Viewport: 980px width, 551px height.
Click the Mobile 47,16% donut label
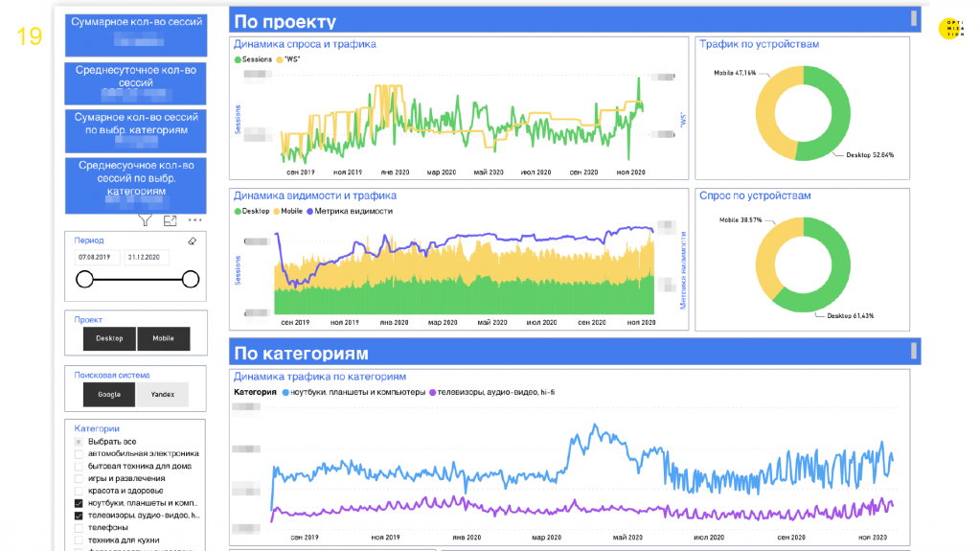pyautogui.click(x=735, y=73)
